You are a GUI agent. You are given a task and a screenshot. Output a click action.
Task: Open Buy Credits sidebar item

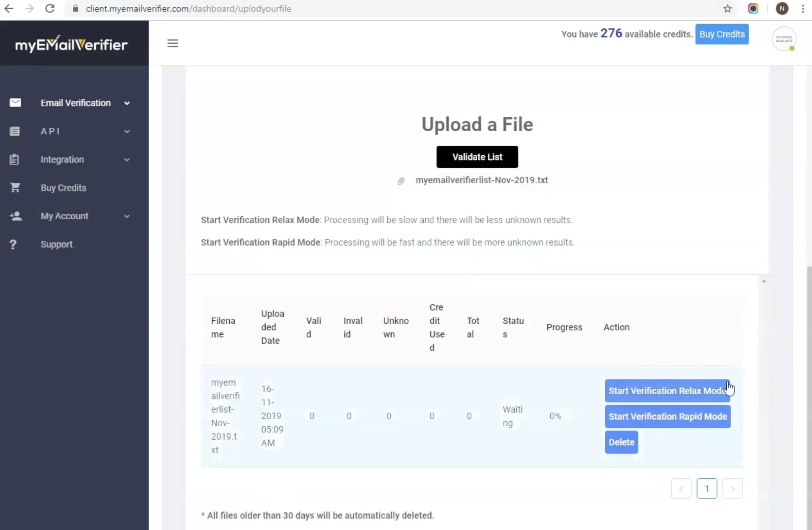coord(63,188)
